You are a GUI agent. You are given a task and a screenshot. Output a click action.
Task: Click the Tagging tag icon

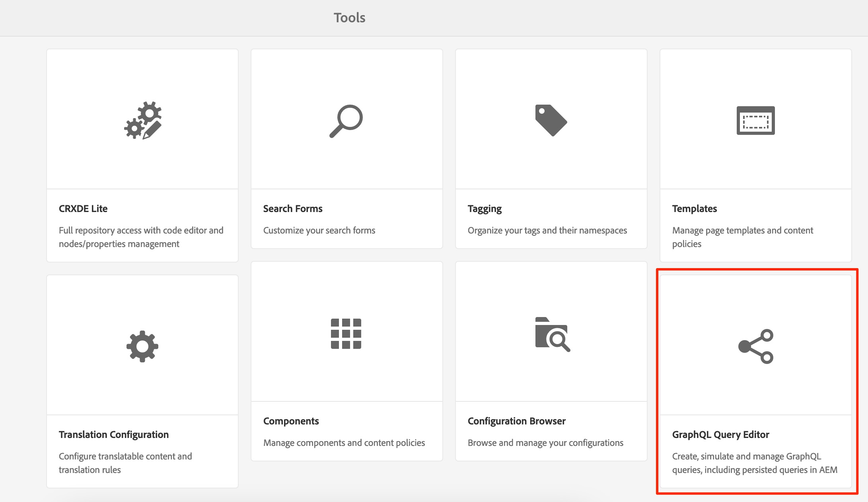551,120
